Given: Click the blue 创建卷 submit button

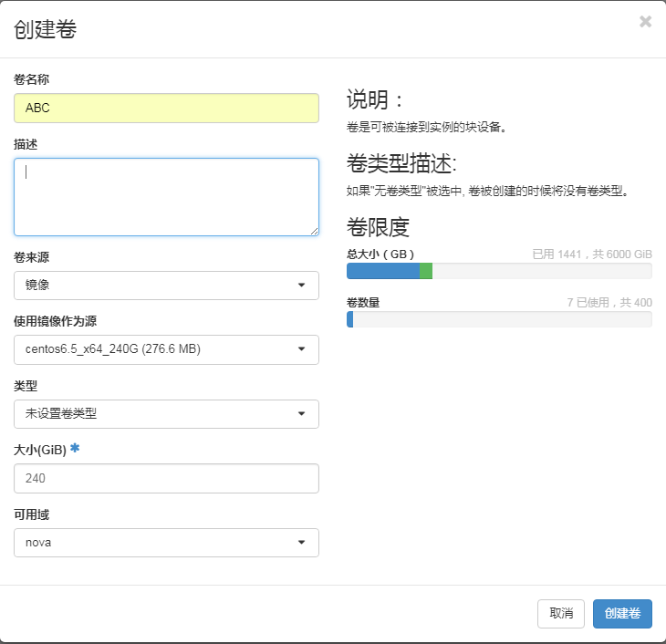Looking at the screenshot, I should click(x=622, y=613).
